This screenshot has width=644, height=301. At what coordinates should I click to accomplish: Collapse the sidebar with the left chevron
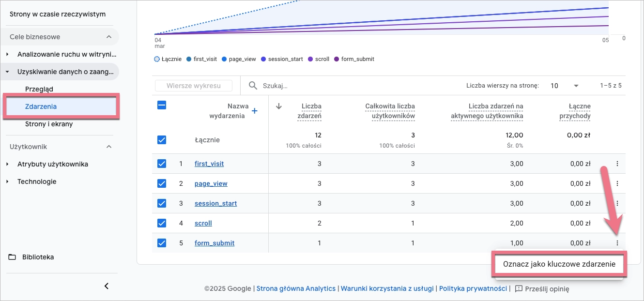tap(107, 286)
